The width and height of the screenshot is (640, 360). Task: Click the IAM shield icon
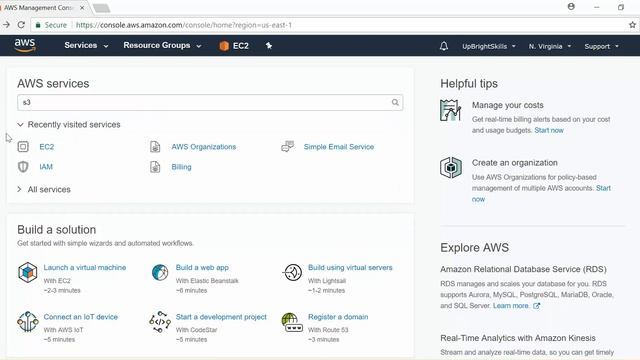pyautogui.click(x=23, y=167)
